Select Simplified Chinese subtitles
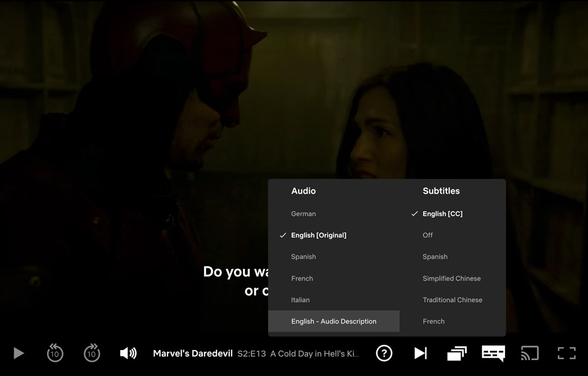 click(x=453, y=278)
